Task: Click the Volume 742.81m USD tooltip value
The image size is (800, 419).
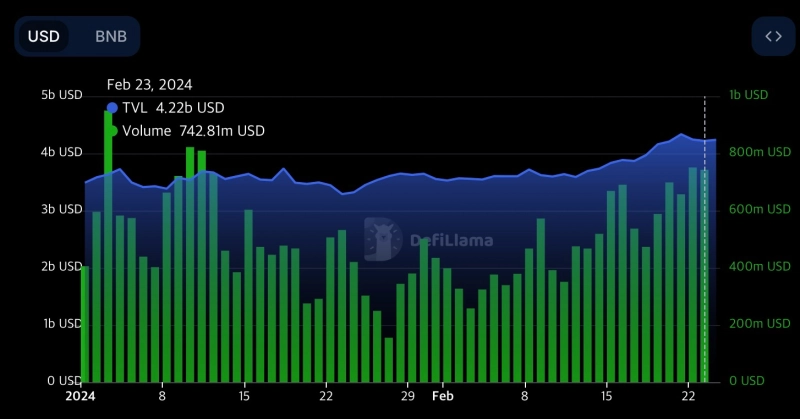Action: (x=193, y=131)
